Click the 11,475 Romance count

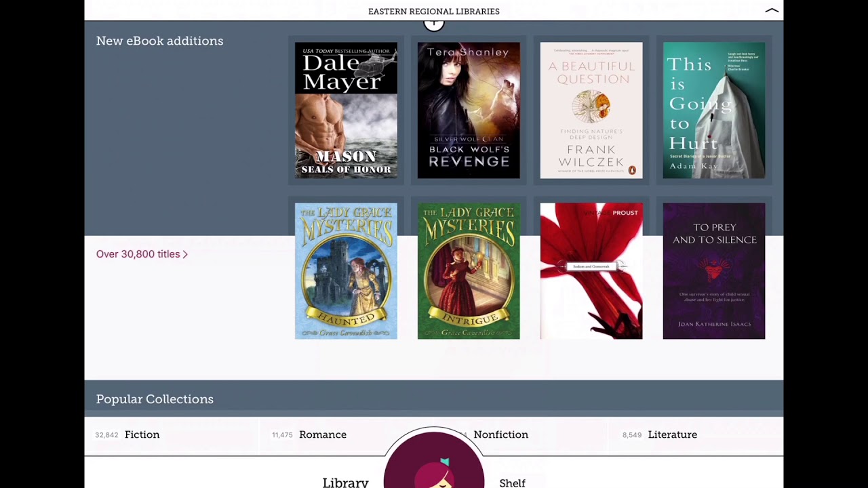coord(282,435)
